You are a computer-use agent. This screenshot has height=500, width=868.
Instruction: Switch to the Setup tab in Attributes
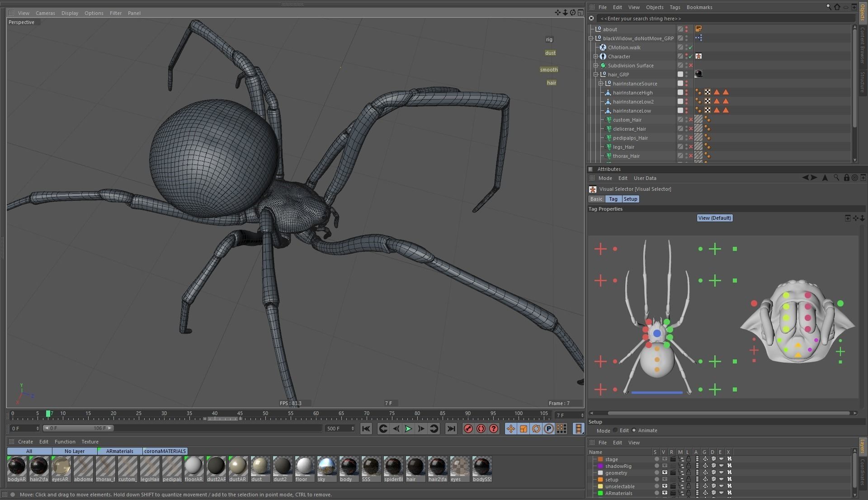pyautogui.click(x=630, y=199)
